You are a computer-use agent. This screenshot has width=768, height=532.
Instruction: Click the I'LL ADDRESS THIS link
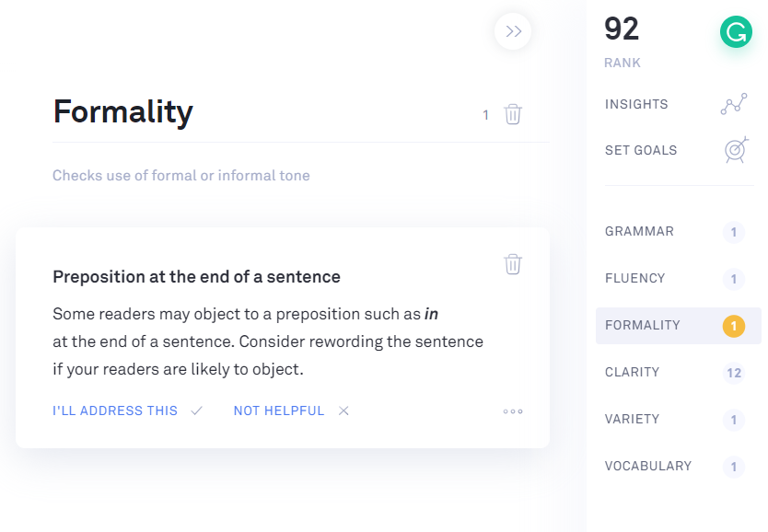pyautogui.click(x=115, y=411)
